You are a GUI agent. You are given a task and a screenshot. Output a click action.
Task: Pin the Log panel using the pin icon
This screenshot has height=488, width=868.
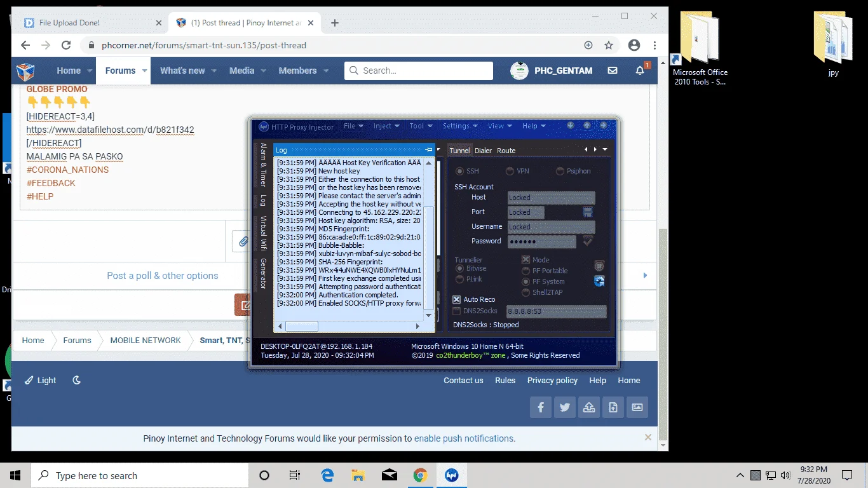[x=429, y=150]
